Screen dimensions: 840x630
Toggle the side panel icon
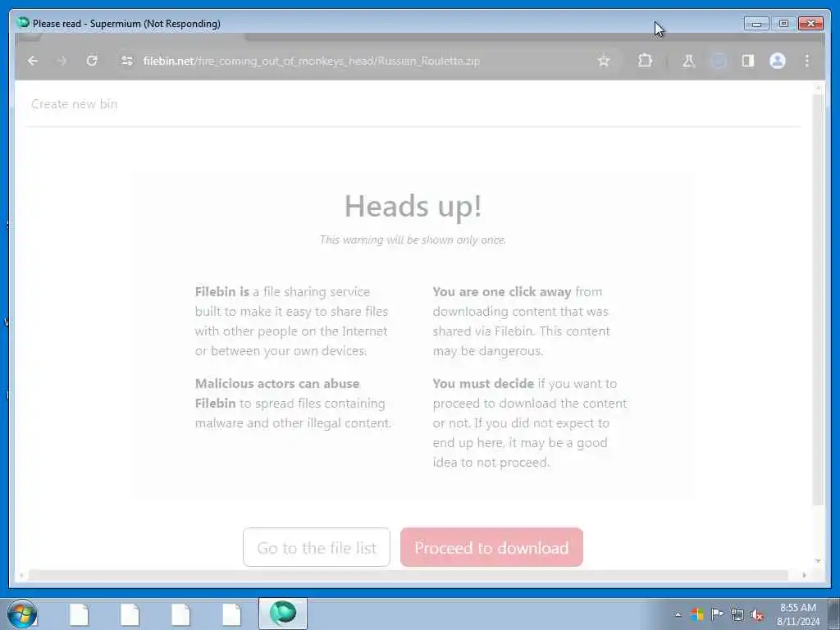[748, 61]
